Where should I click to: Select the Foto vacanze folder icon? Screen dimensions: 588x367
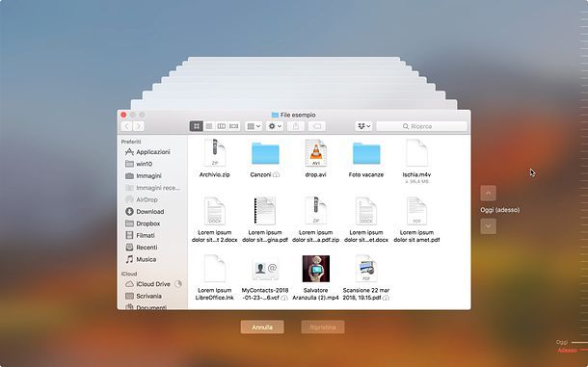click(366, 153)
